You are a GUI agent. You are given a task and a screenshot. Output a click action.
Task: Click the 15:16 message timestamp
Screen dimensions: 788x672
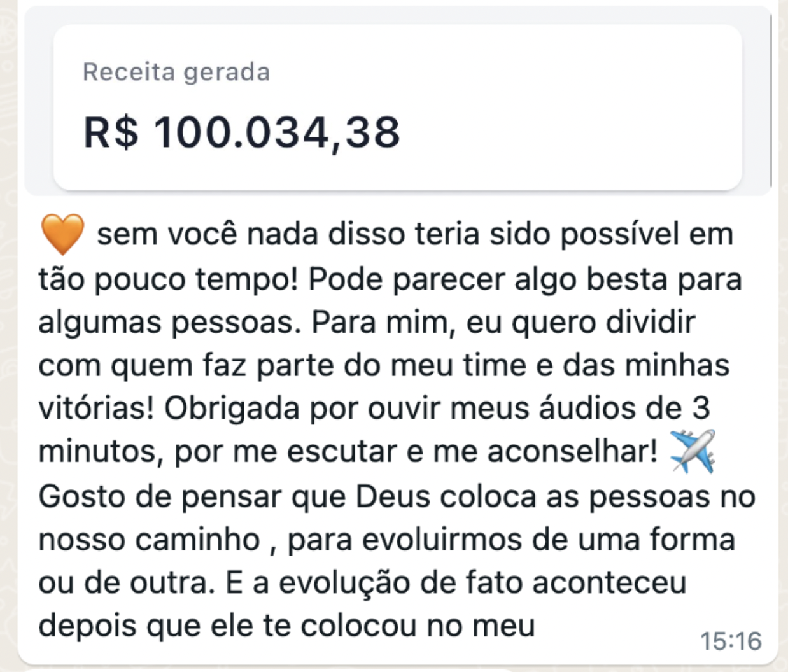tap(731, 641)
